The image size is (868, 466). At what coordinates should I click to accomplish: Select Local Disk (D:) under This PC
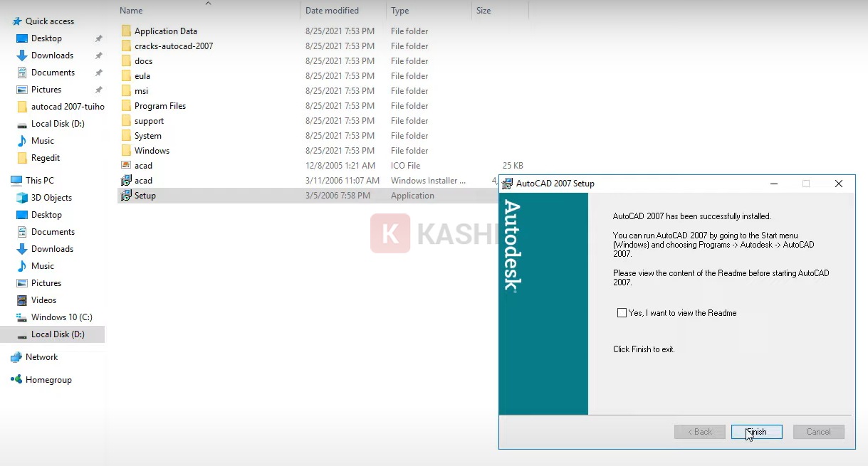[x=57, y=334]
